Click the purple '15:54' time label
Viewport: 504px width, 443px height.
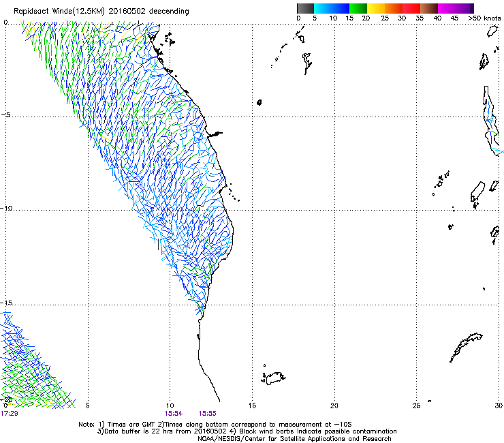(x=174, y=414)
